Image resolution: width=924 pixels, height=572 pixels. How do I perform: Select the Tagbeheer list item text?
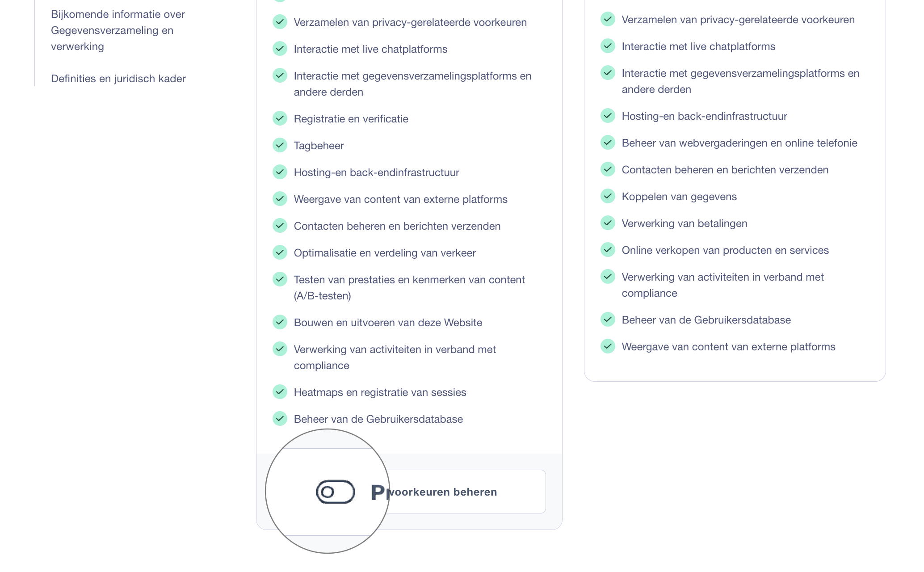319,146
